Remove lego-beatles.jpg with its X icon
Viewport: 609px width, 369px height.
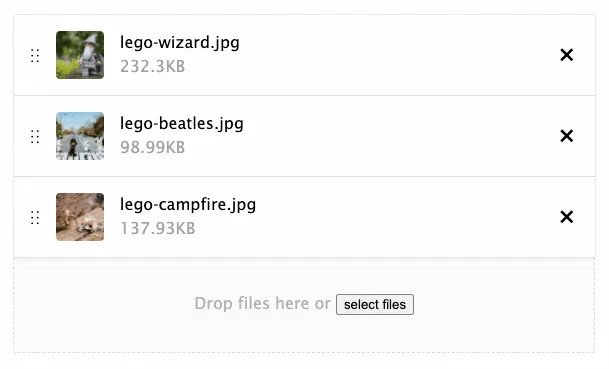coord(566,136)
